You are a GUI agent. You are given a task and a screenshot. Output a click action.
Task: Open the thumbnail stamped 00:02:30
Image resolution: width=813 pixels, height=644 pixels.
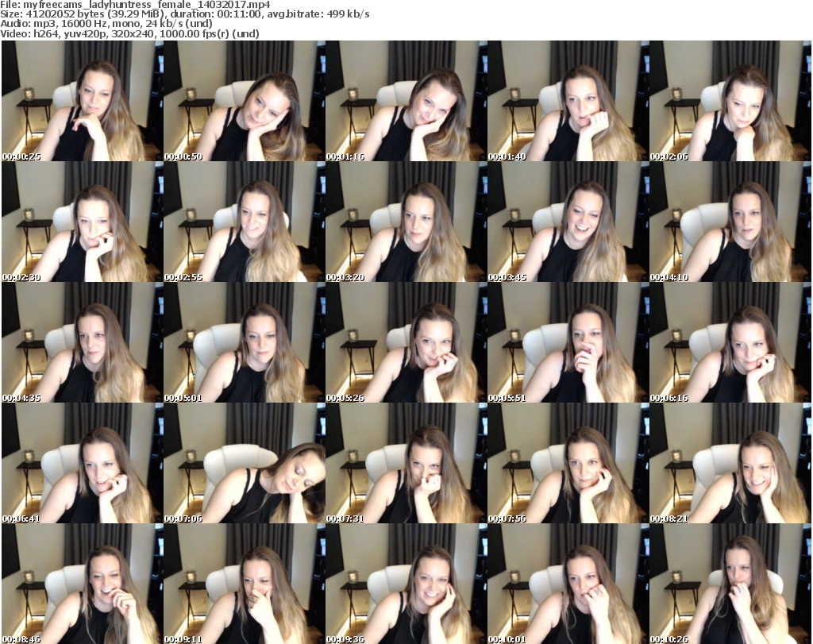(83, 222)
